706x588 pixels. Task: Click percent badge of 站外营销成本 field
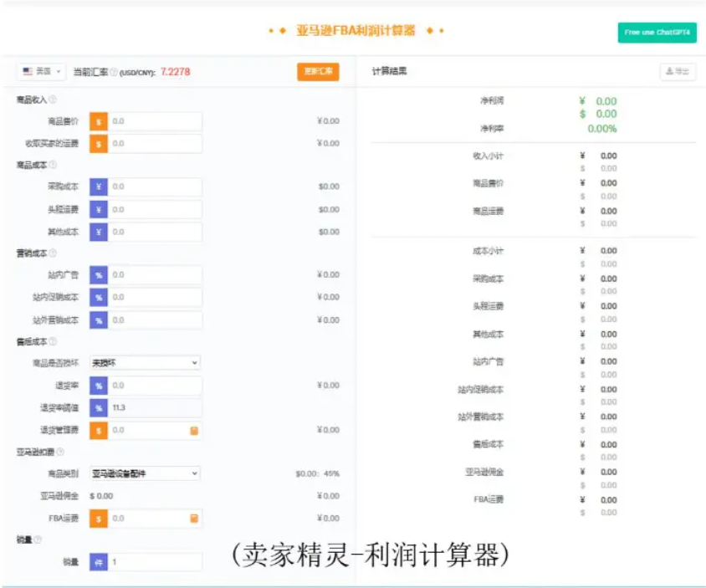coord(99,320)
